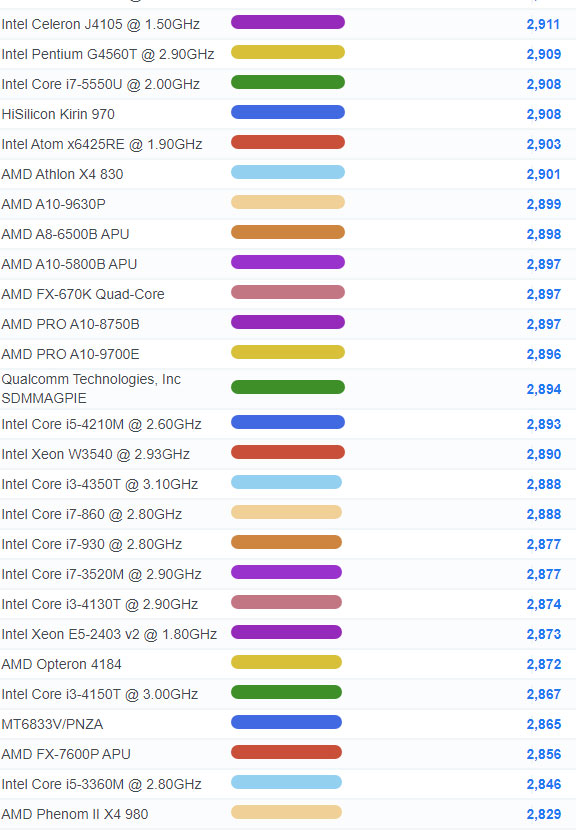576x830 pixels.
Task: Click score 2,872 for Opteron 4184
Action: [x=544, y=664]
